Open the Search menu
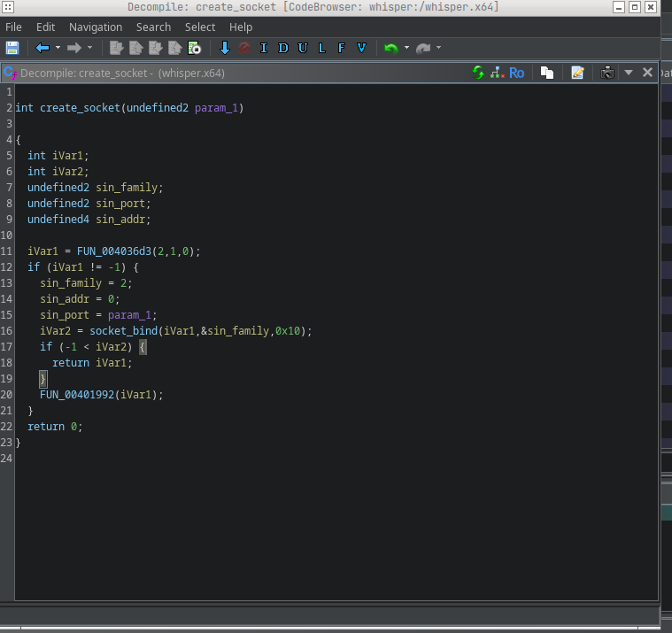The height and width of the screenshot is (633, 672). tap(153, 27)
